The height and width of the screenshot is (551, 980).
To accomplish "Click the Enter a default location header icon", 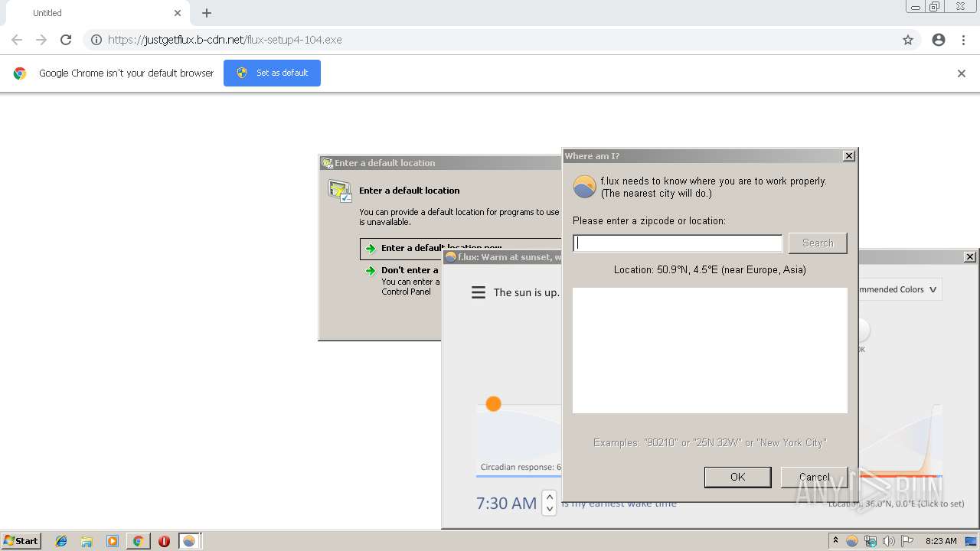I will pyautogui.click(x=340, y=191).
